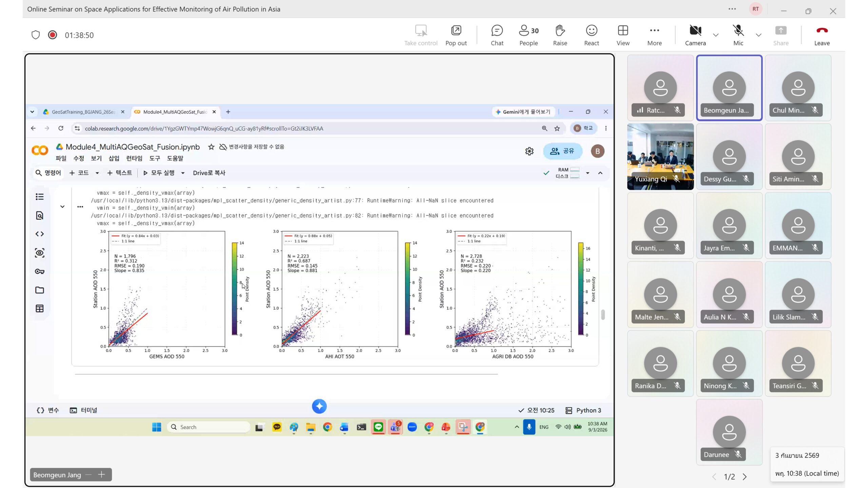Image resolution: width=868 pixels, height=488 pixels.
Task: Click the Leave call button
Action: (x=822, y=35)
